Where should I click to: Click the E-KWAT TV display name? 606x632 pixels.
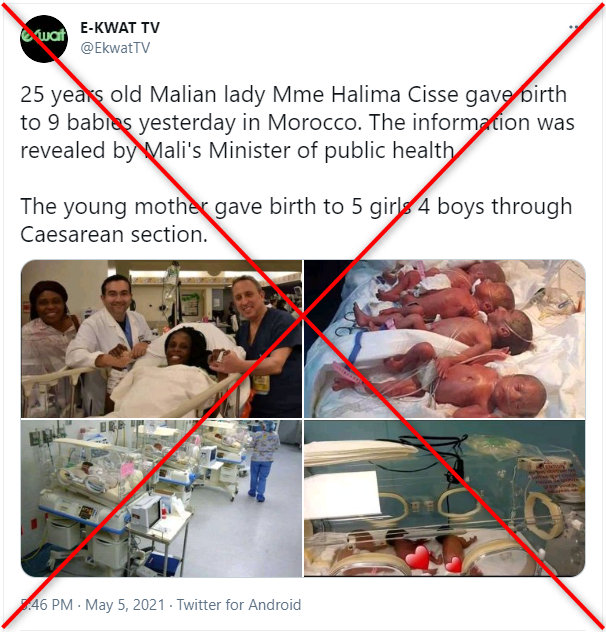pos(120,27)
